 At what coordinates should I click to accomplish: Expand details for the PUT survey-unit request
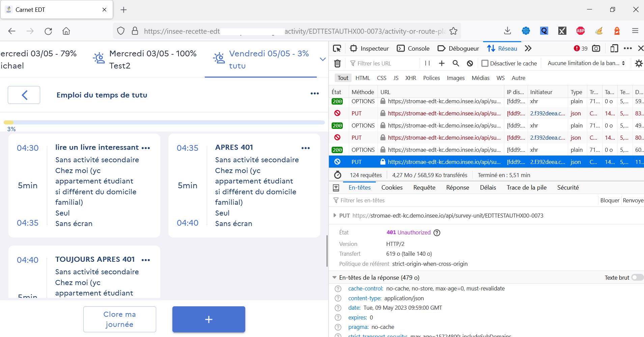coord(335,215)
